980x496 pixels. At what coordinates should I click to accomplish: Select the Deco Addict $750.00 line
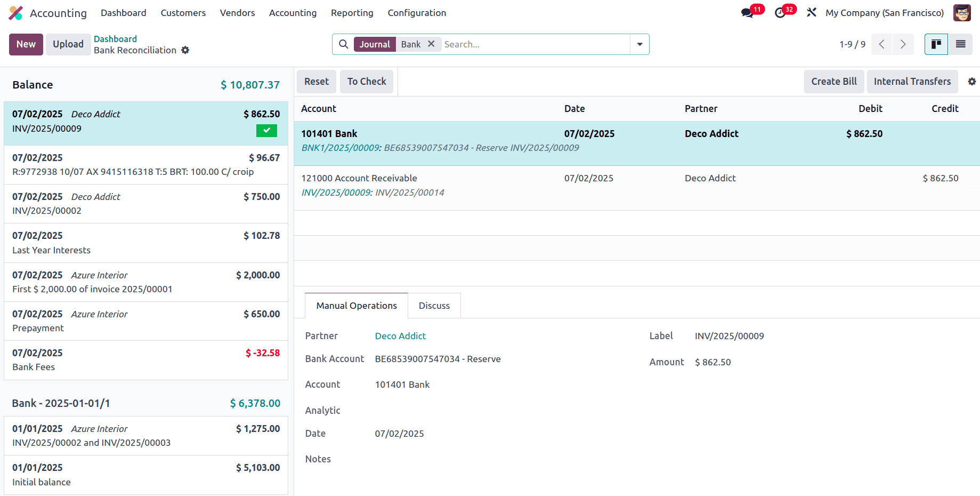(x=146, y=204)
